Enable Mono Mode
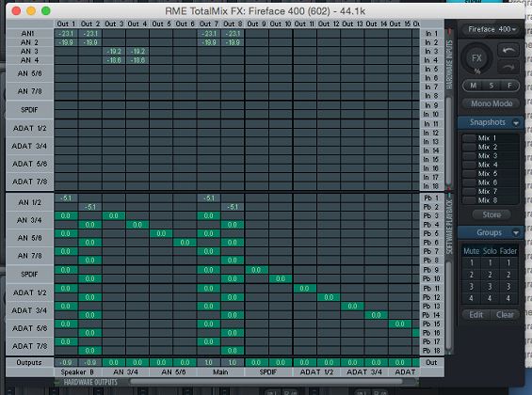532x395 pixels. coord(492,103)
